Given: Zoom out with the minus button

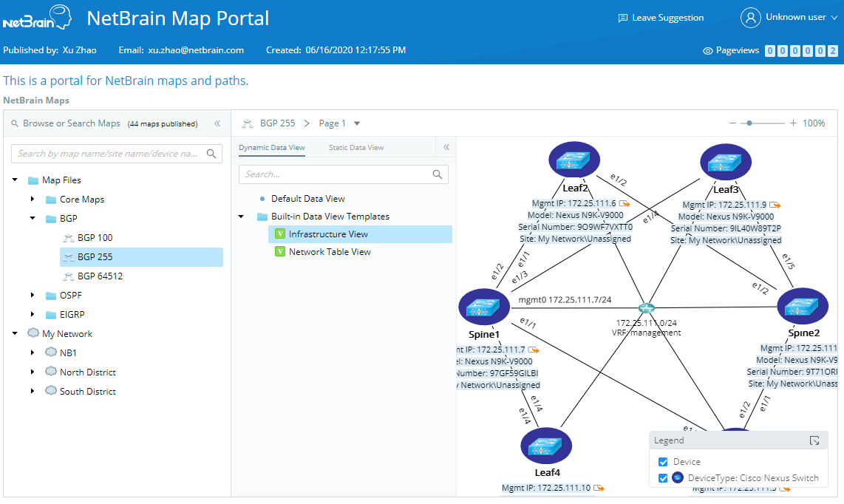Looking at the screenshot, I should [732, 123].
